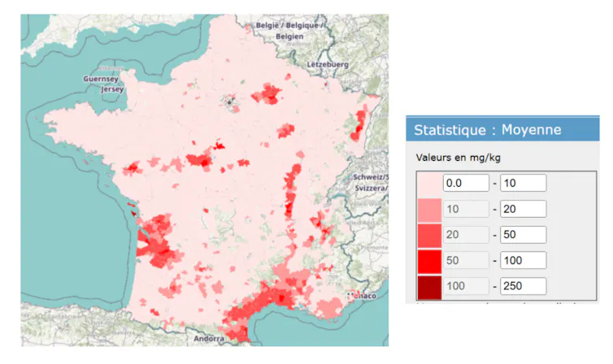The width and height of the screenshot is (613, 364).
Task: Click the 100 upper bound input field
Action: (x=523, y=260)
